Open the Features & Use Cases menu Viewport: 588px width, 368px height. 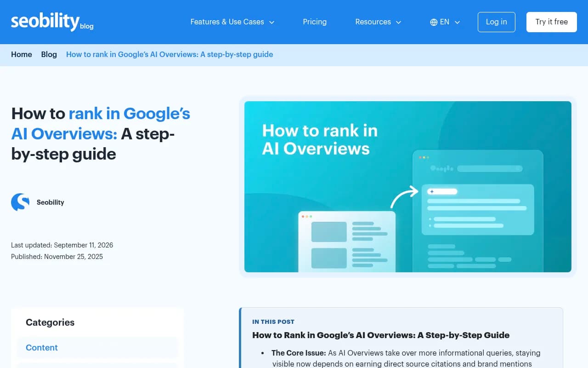point(227,22)
